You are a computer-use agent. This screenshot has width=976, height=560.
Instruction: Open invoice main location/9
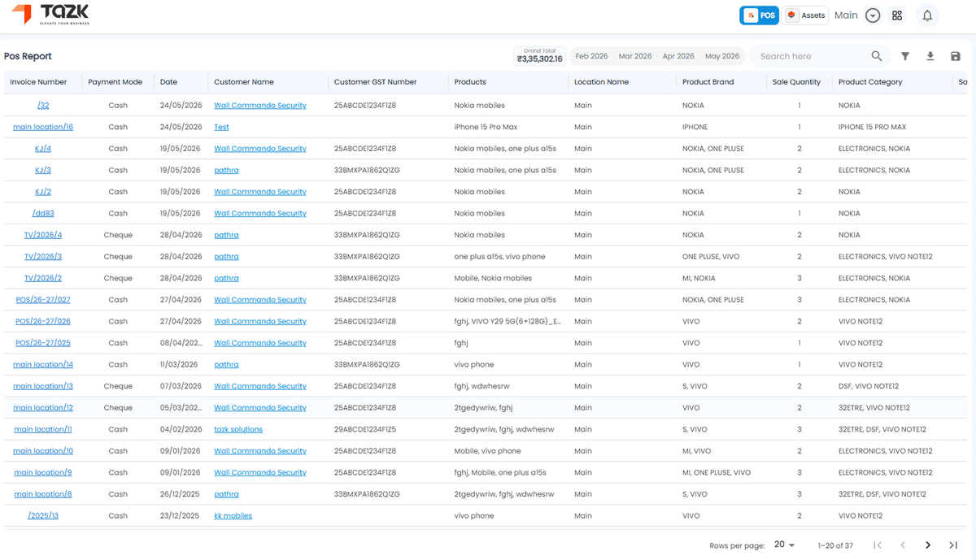tap(43, 472)
